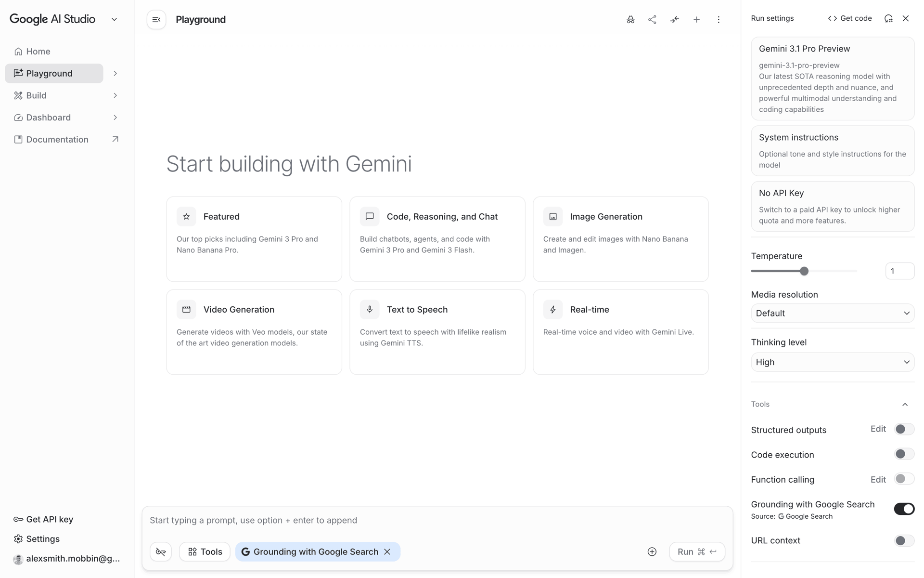Open the Media resolution Default dropdown
This screenshot has height=578, width=924.
(x=833, y=314)
